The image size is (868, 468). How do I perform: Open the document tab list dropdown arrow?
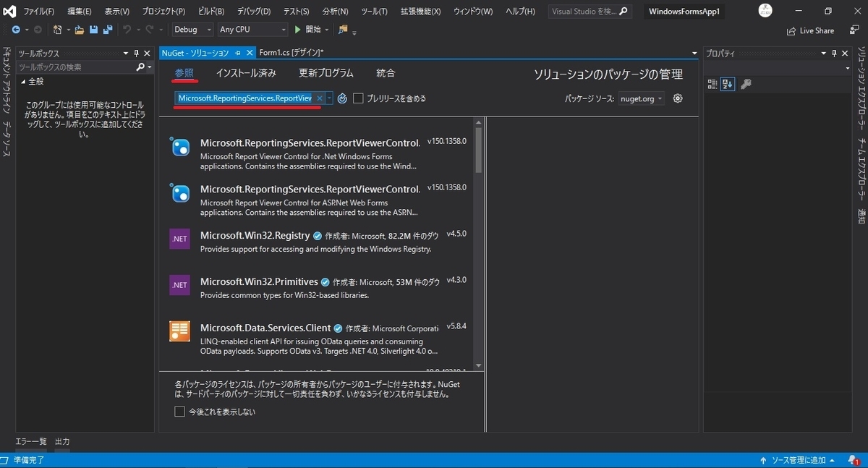coord(694,54)
